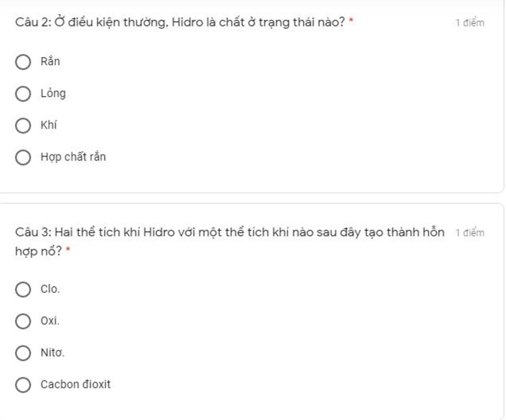The height and width of the screenshot is (420, 506).
Task: Click the '1 điểm' label of Câu 3
Action: coord(470,233)
